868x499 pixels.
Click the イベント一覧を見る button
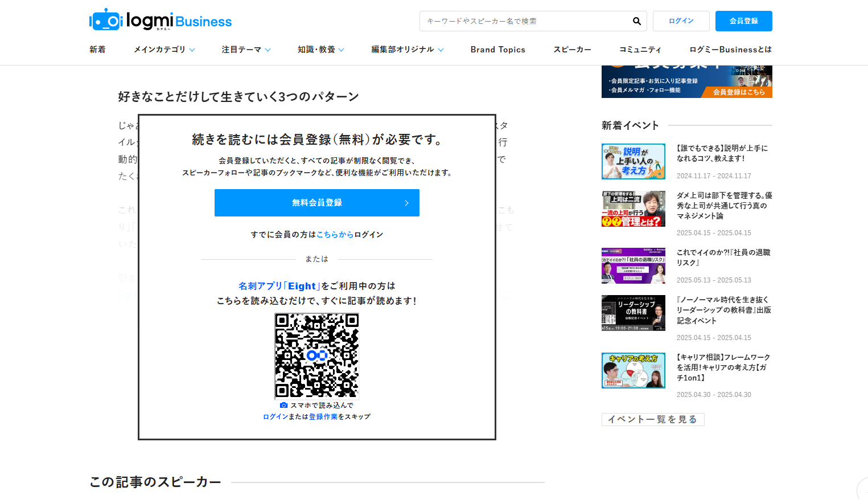click(x=653, y=419)
